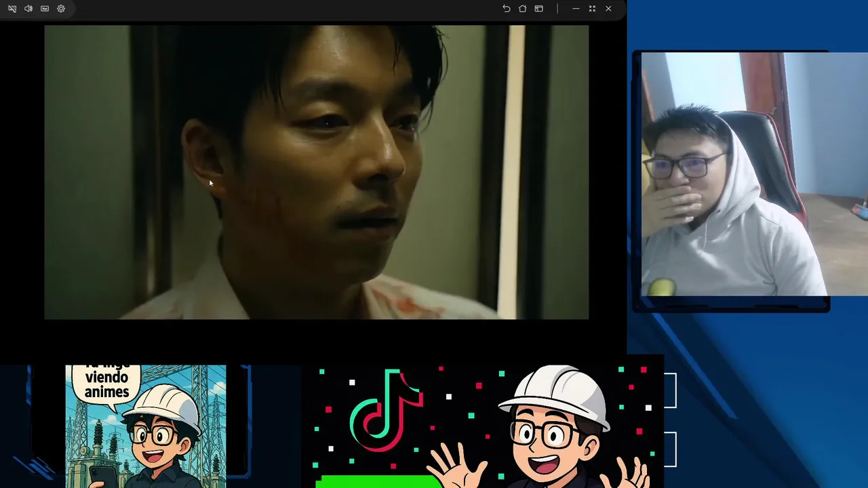Image resolution: width=868 pixels, height=488 pixels.
Task: Click the TikTok logo graphic
Action: [x=386, y=411]
